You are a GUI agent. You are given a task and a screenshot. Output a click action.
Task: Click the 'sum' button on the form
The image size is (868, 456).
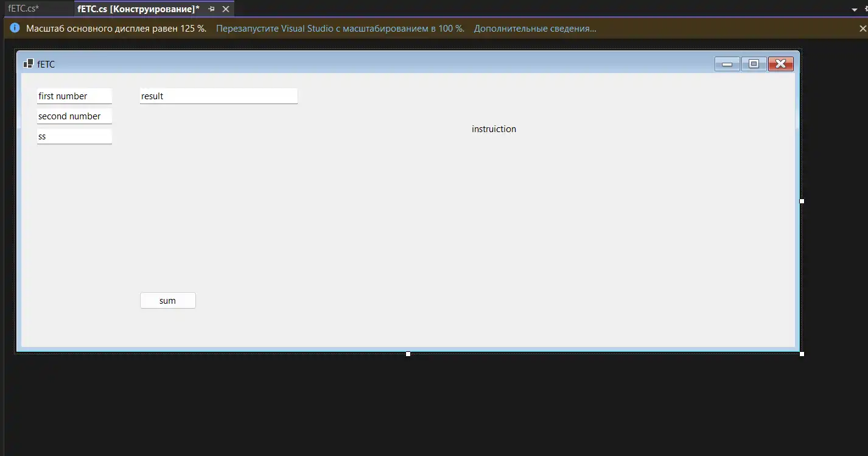pyautogui.click(x=168, y=301)
